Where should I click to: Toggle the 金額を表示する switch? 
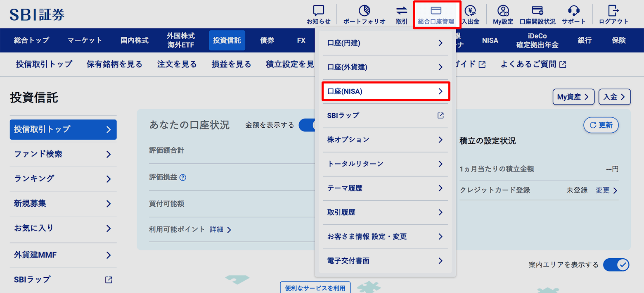click(x=308, y=125)
